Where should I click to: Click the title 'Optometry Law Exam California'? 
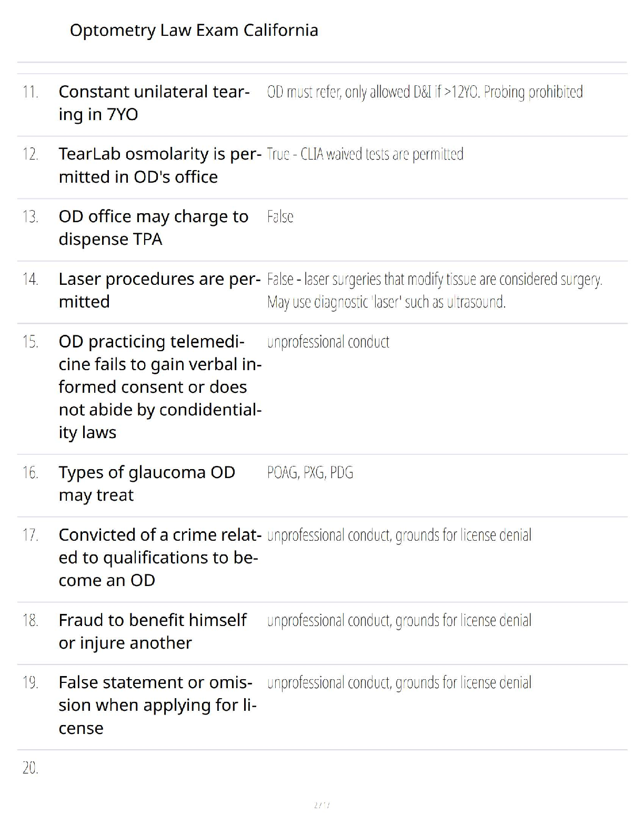pyautogui.click(x=194, y=31)
